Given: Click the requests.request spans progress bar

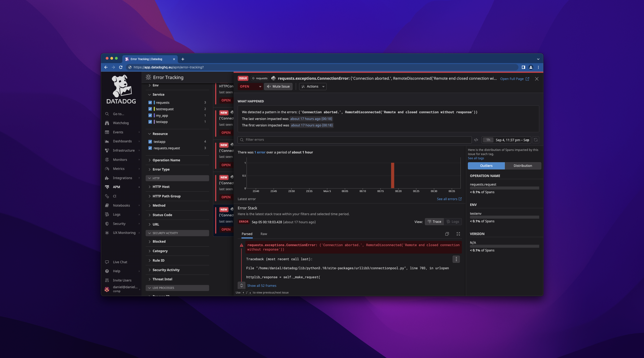Looking at the screenshot, I should click(x=504, y=188).
